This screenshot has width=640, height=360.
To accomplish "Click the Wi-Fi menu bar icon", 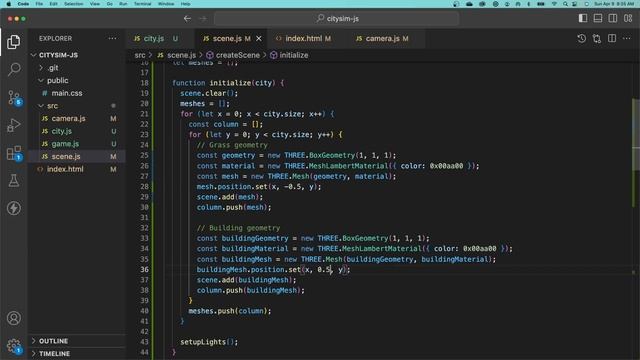I will click(554, 4).
